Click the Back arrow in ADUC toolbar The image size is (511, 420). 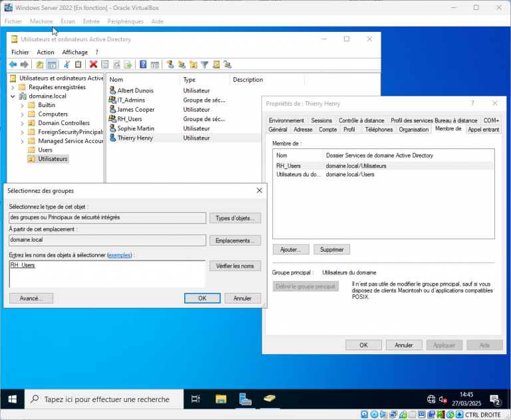coord(13,65)
